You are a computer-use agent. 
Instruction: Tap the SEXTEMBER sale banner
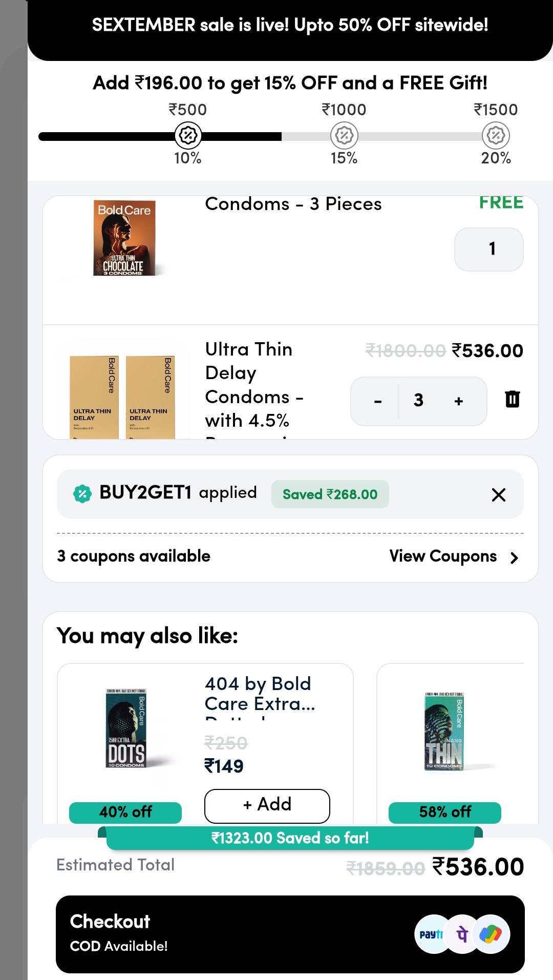290,26
